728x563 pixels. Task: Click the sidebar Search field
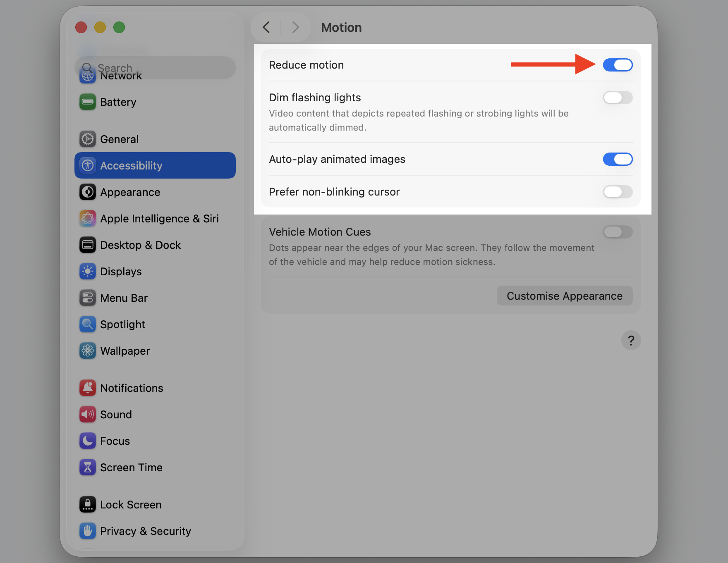pos(155,68)
